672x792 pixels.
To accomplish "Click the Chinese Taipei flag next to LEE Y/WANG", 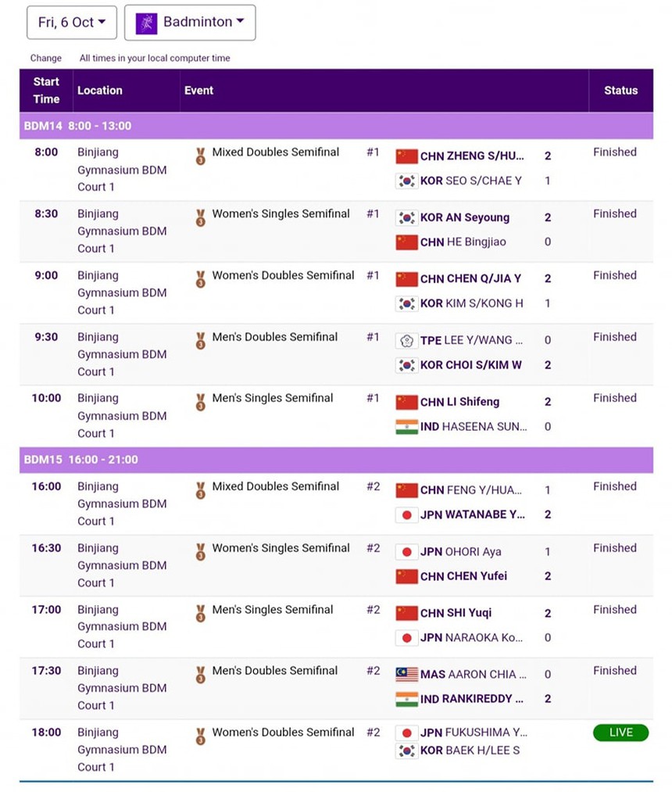I will pyautogui.click(x=406, y=341).
